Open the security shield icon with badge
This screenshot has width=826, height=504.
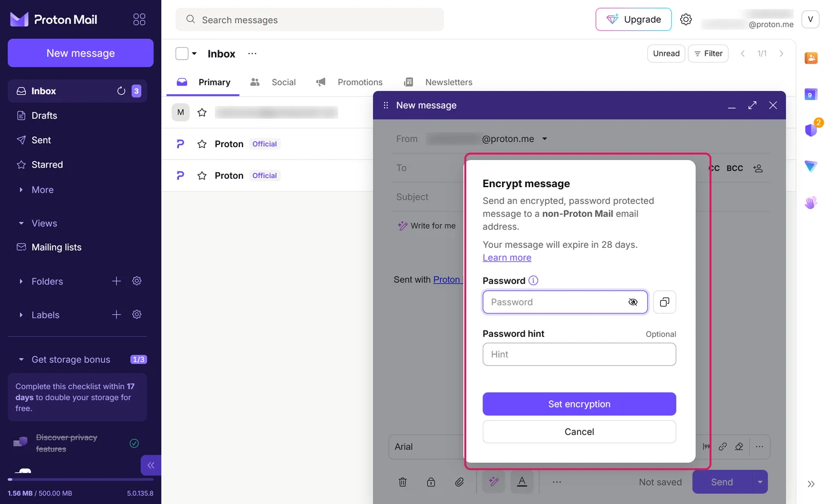(x=811, y=130)
